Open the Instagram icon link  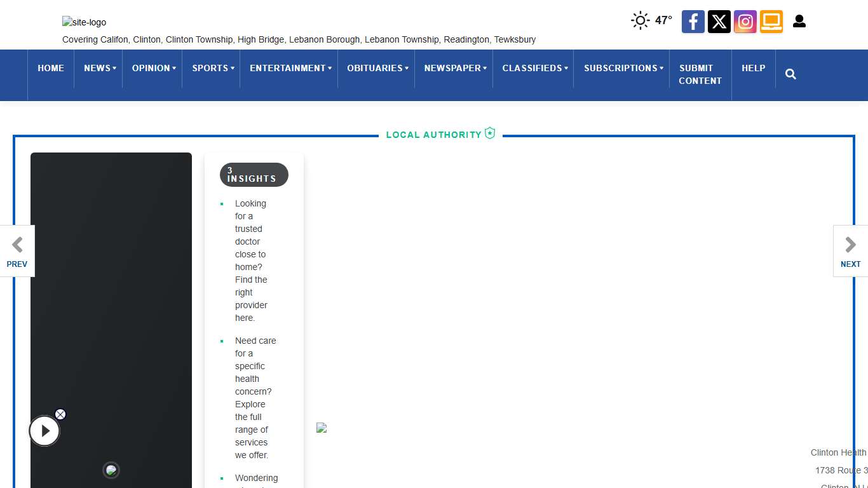pos(745,22)
